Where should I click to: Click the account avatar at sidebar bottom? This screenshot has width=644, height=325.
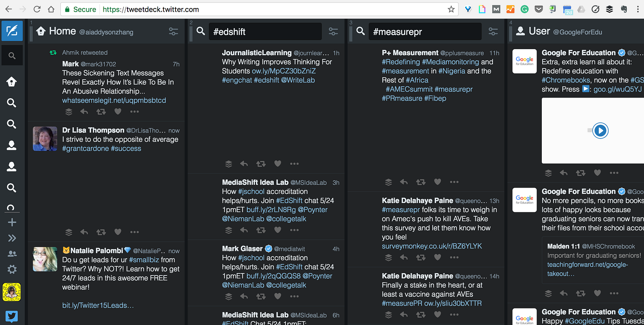click(12, 292)
